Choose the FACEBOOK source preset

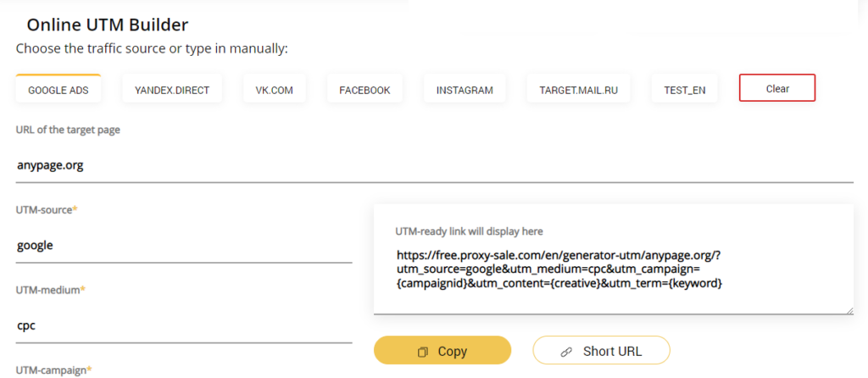click(x=364, y=88)
